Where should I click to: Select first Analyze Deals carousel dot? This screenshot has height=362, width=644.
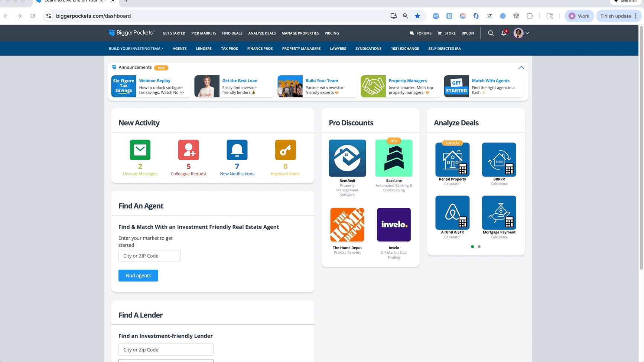point(472,247)
